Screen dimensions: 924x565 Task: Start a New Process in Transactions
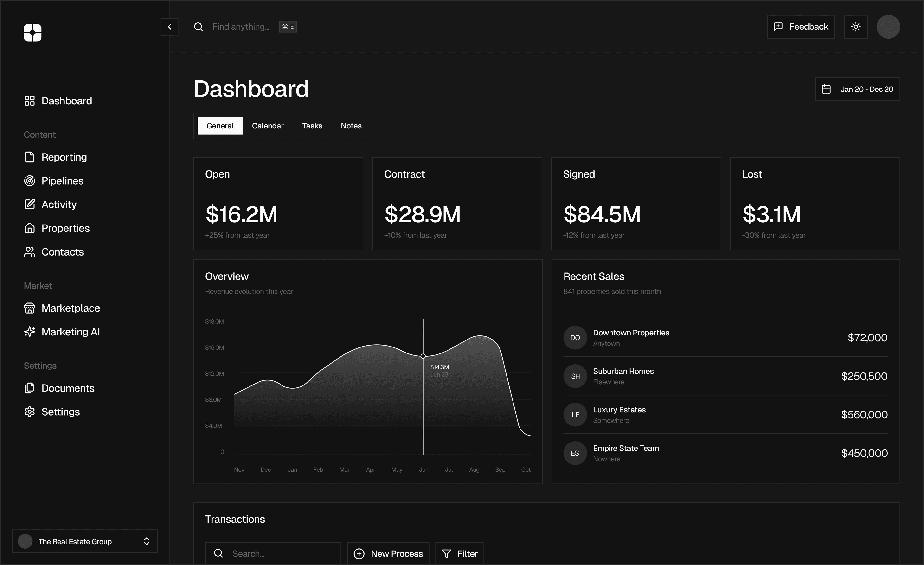pyautogui.click(x=388, y=553)
